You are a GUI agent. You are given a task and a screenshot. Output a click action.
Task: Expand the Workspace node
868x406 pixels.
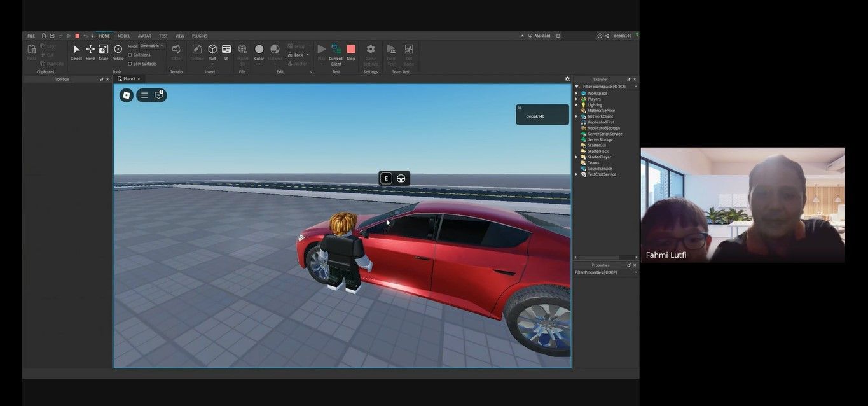click(x=577, y=94)
